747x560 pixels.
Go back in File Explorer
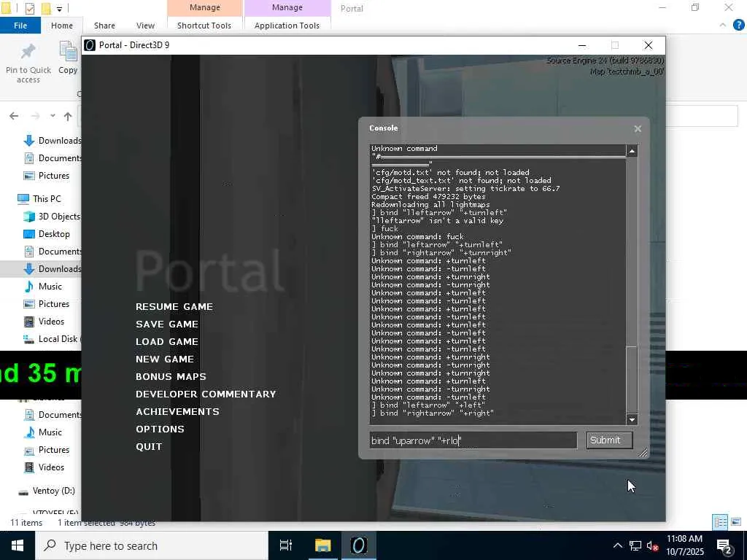tap(14, 116)
